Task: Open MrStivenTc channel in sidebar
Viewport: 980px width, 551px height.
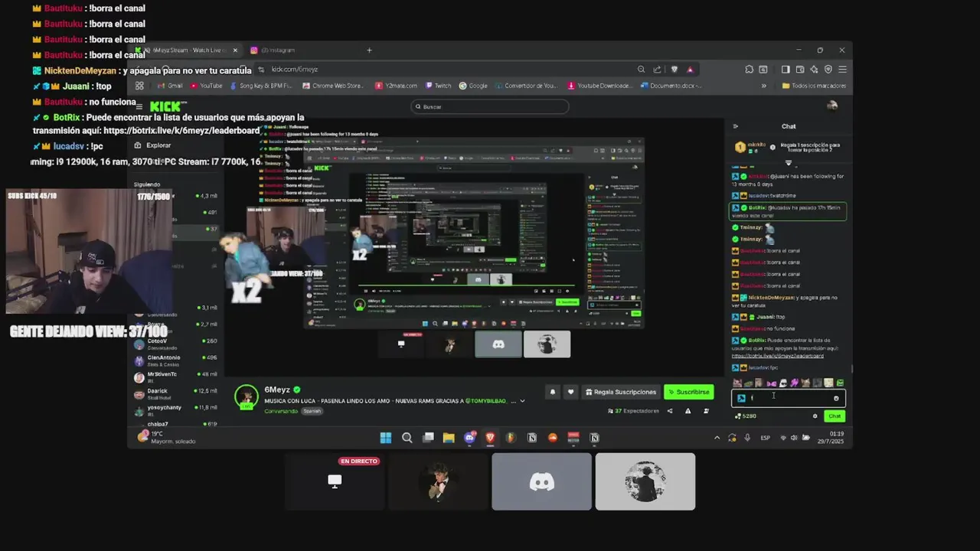Action: (176, 376)
